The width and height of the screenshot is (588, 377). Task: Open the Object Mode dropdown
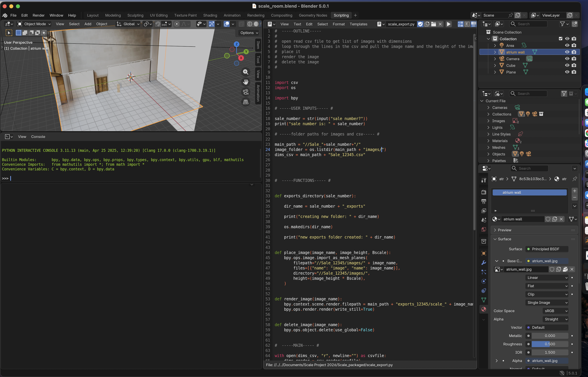click(34, 24)
